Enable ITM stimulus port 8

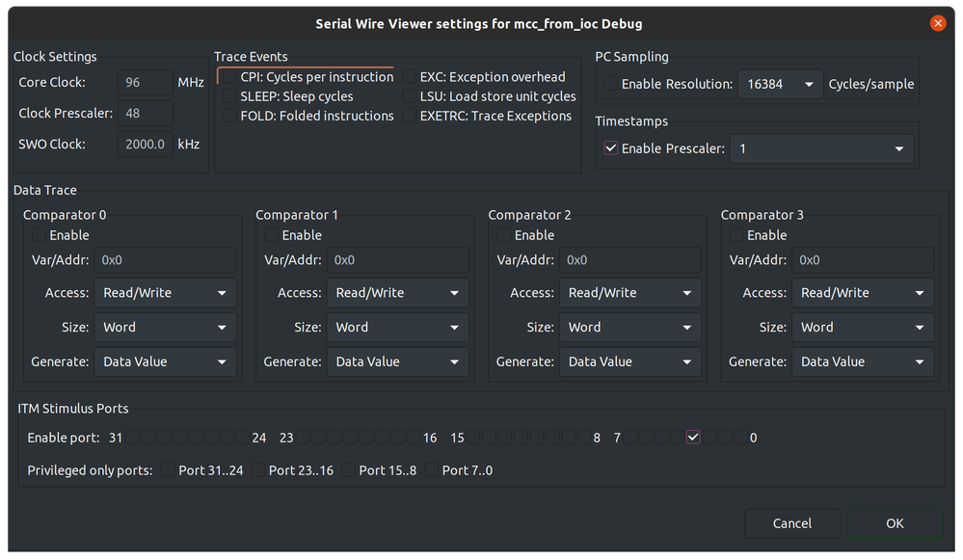(585, 438)
